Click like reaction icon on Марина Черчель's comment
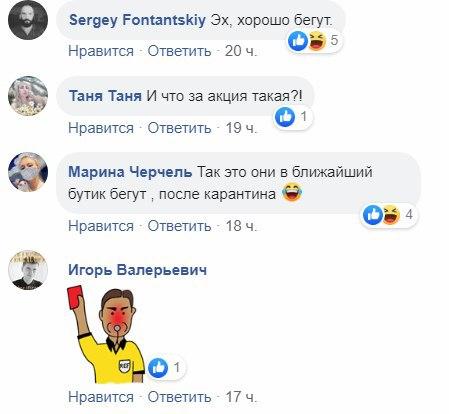 click(x=373, y=215)
